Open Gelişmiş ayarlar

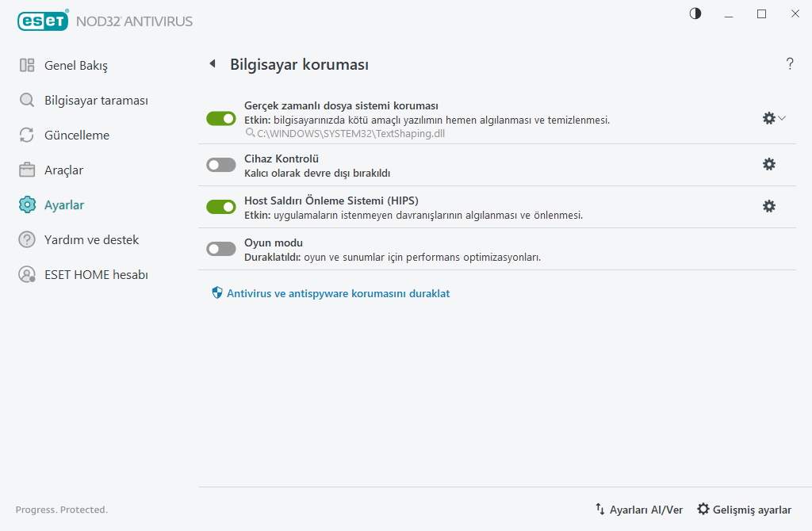click(x=744, y=510)
